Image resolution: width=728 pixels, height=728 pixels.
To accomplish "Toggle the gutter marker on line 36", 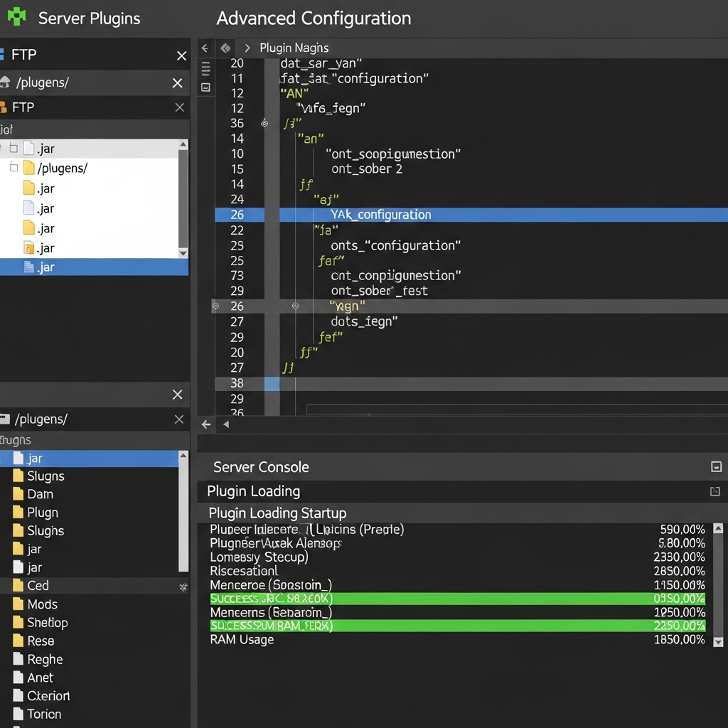I will coord(264,123).
